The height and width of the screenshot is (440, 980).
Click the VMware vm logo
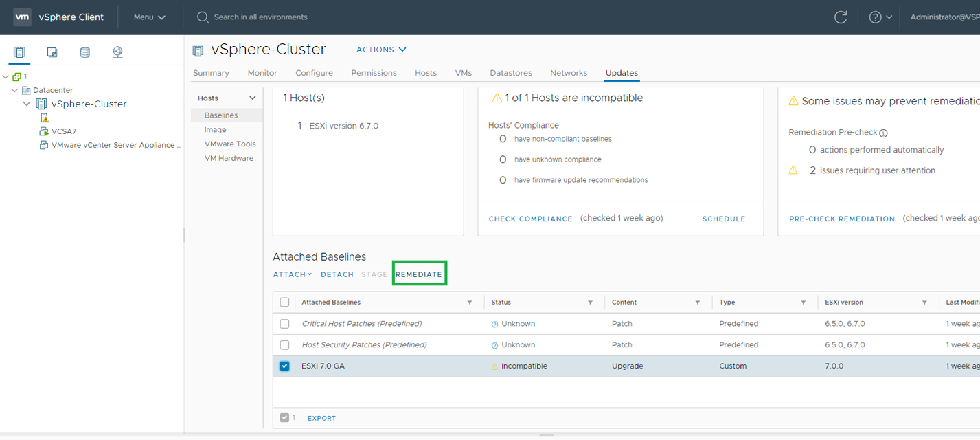coord(23,16)
